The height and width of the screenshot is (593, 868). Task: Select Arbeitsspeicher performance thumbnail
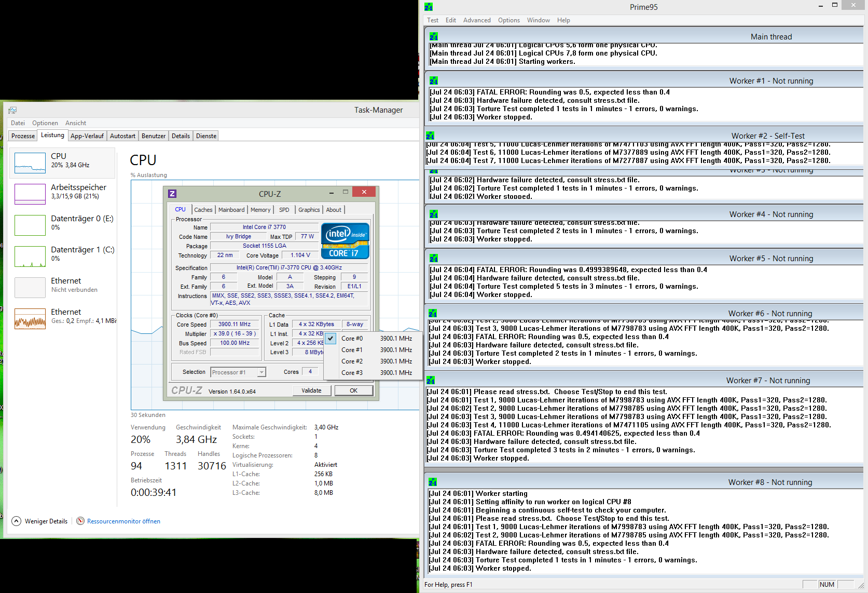point(30,194)
